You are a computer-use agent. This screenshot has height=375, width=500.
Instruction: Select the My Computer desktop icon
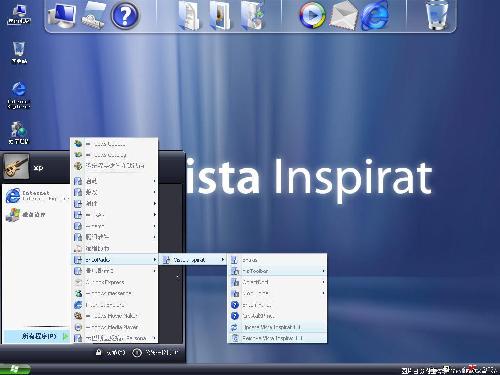(x=19, y=14)
